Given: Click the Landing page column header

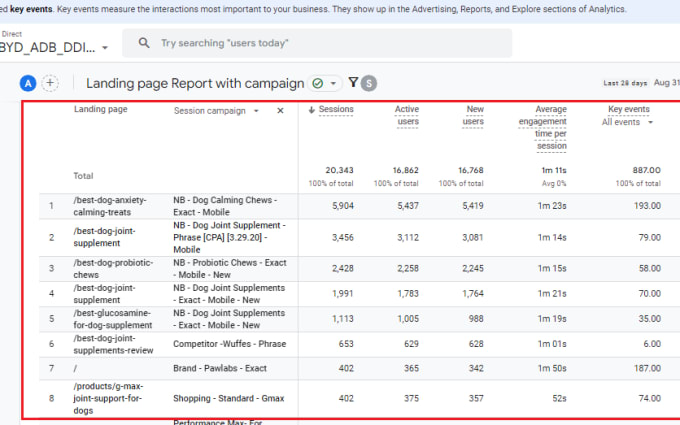Looking at the screenshot, I should 101,109.
